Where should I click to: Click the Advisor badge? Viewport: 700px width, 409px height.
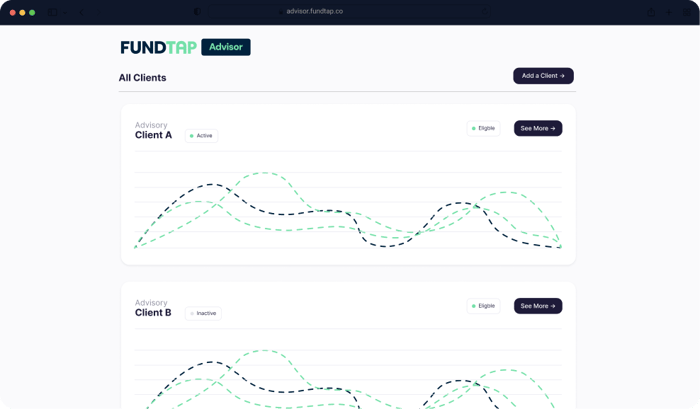pos(226,47)
